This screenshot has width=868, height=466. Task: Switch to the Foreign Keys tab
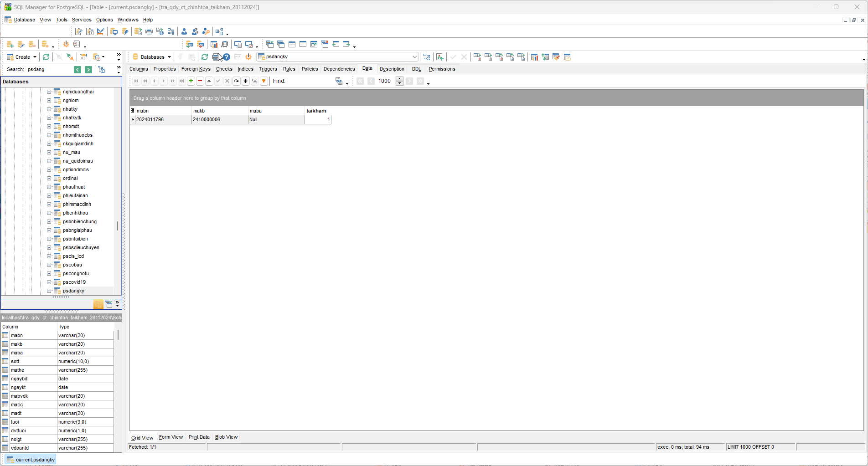pos(196,69)
